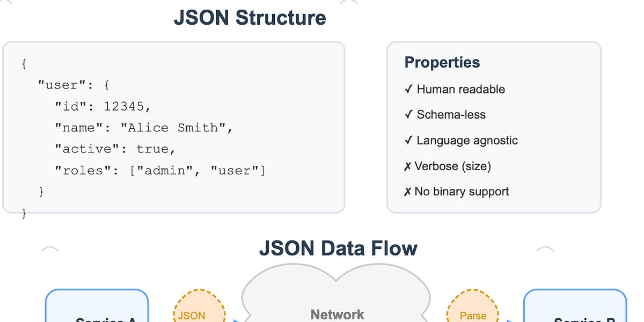
Task: Click the Verbose (size) property entry
Action: click(x=449, y=166)
